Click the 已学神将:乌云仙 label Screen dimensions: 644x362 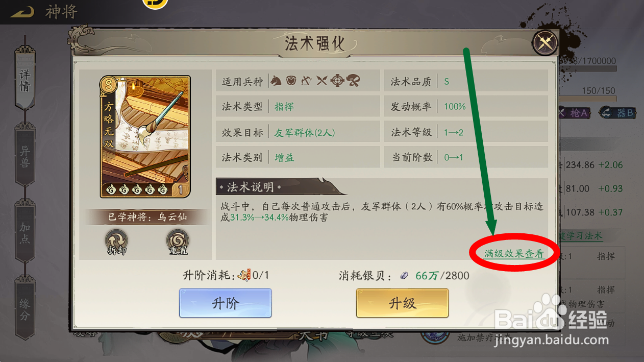147,217
